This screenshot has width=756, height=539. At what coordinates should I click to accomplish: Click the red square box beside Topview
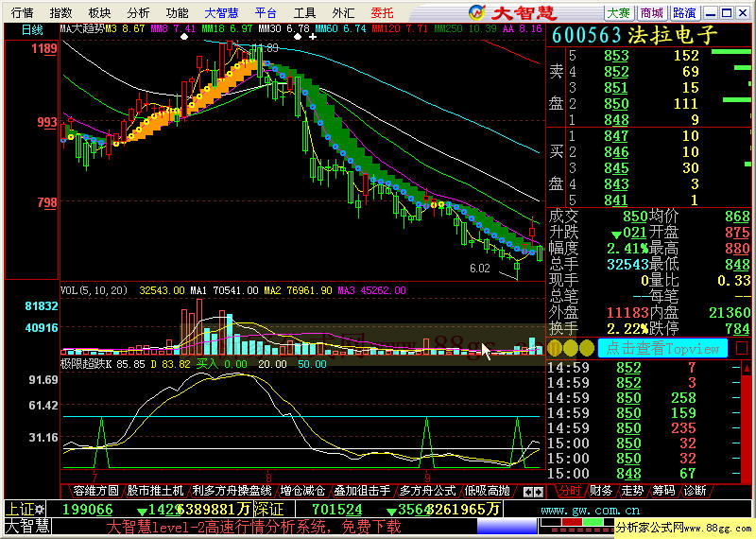click(742, 348)
